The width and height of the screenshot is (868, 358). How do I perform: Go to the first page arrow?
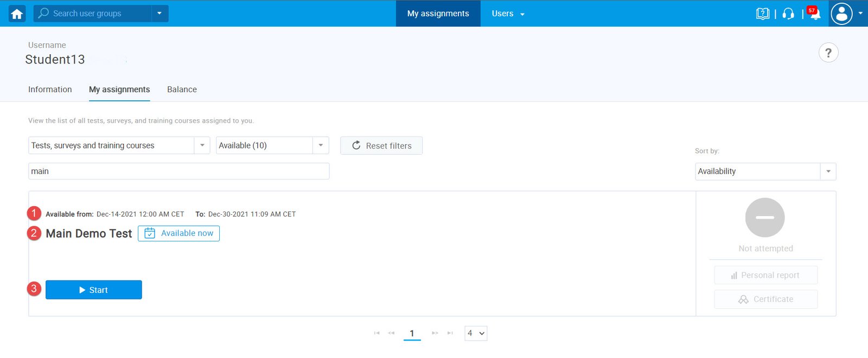pos(376,333)
